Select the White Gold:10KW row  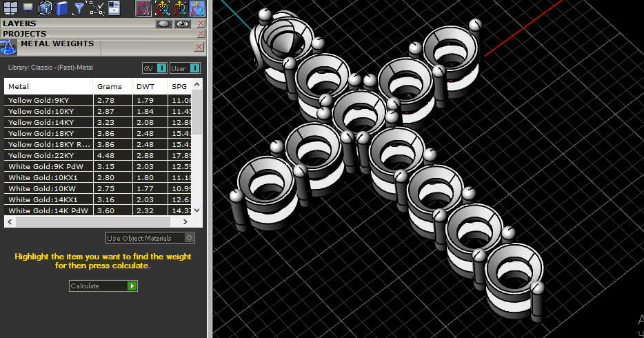97,189
